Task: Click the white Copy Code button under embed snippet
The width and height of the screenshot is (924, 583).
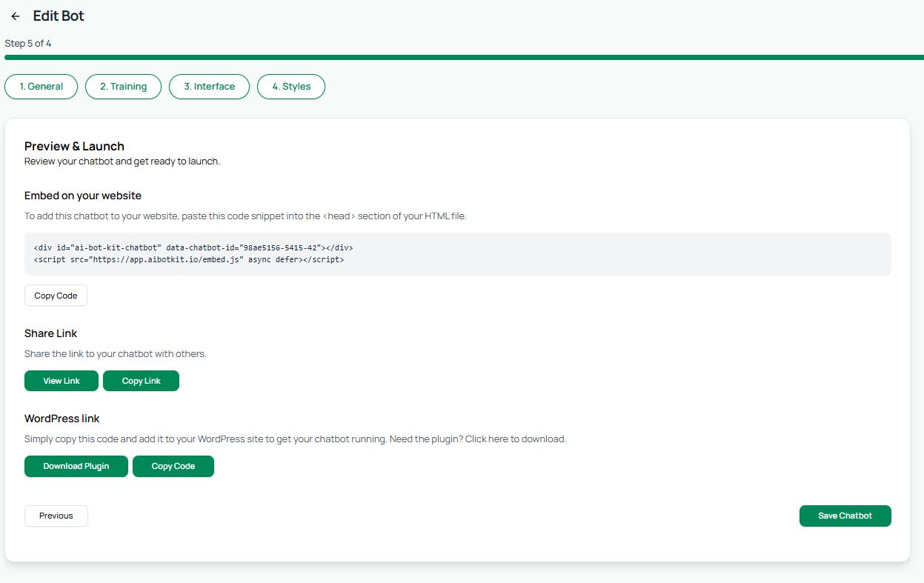Action: point(56,296)
